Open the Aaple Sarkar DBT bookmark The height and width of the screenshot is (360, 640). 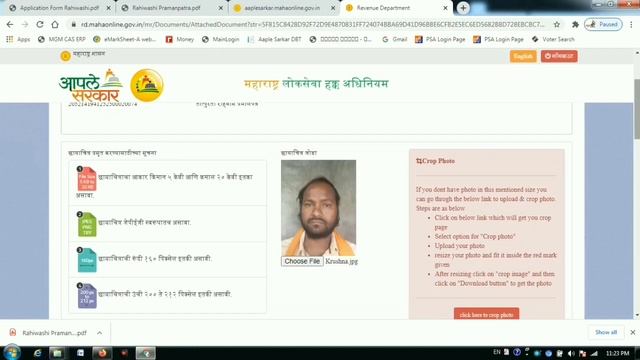[275, 39]
